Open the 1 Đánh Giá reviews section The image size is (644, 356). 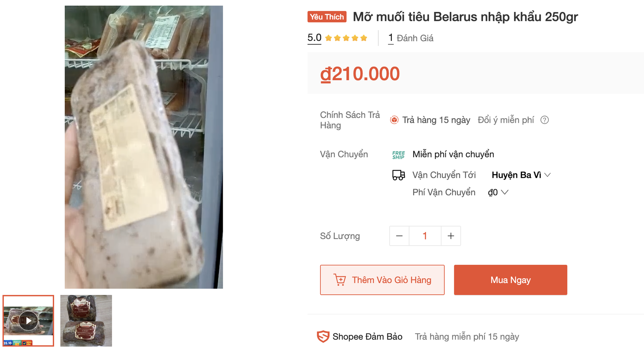coord(411,38)
